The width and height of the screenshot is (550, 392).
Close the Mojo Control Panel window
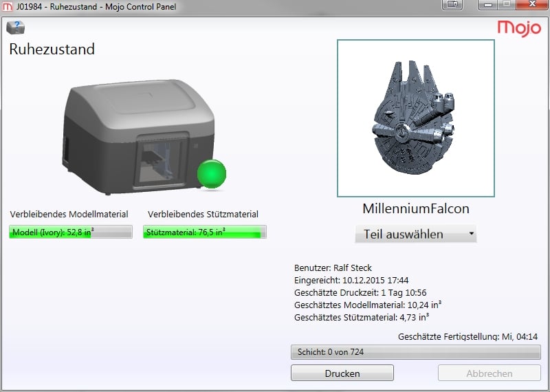(532, 5)
